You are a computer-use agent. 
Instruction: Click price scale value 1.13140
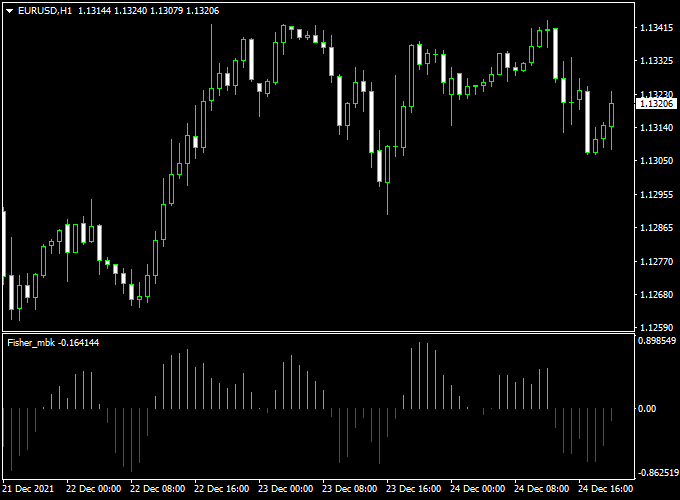point(657,127)
